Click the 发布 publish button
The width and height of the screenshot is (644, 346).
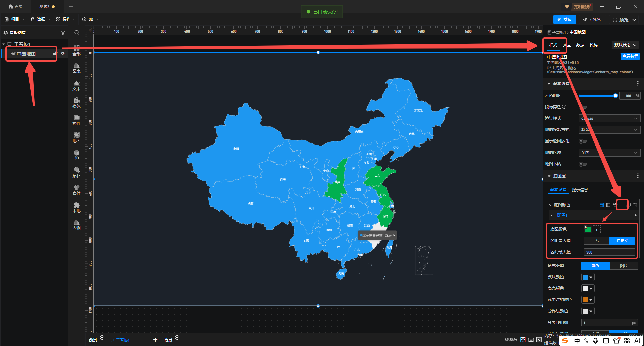[565, 20]
